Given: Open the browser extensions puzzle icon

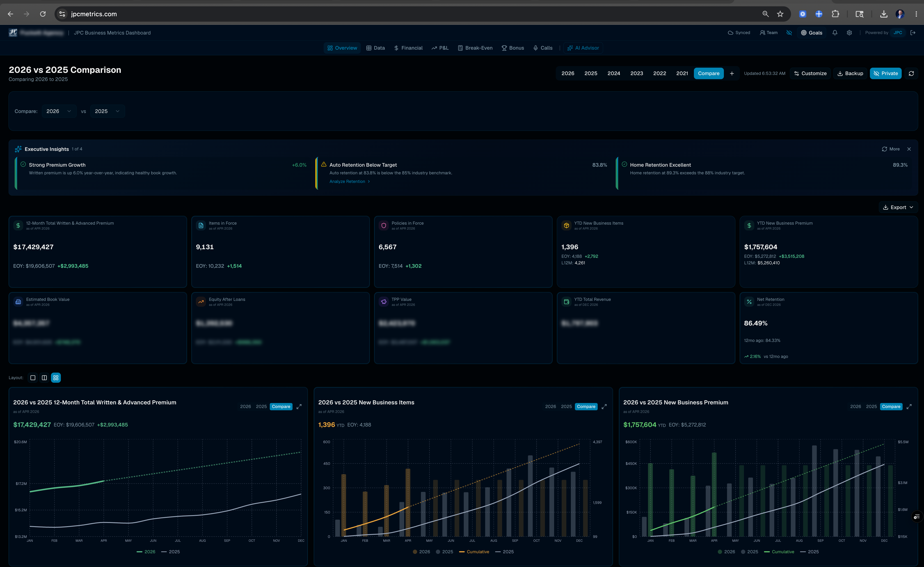Looking at the screenshot, I should click(x=835, y=14).
